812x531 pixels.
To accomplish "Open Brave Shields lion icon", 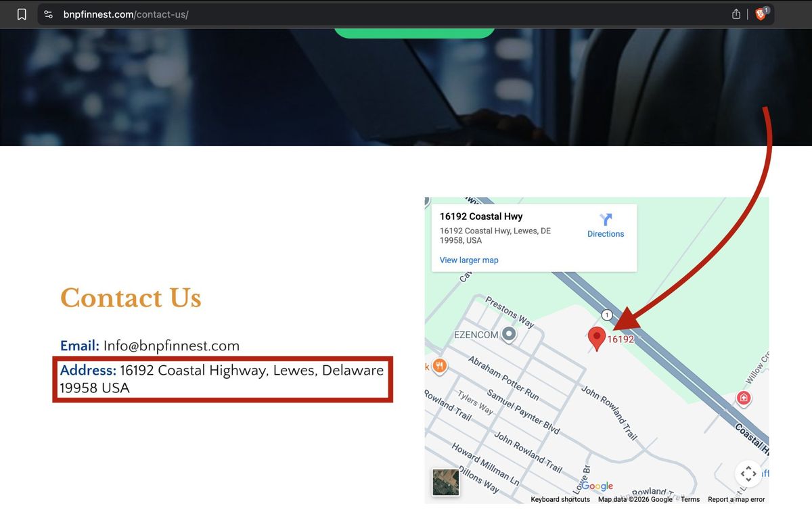I will pyautogui.click(x=761, y=14).
